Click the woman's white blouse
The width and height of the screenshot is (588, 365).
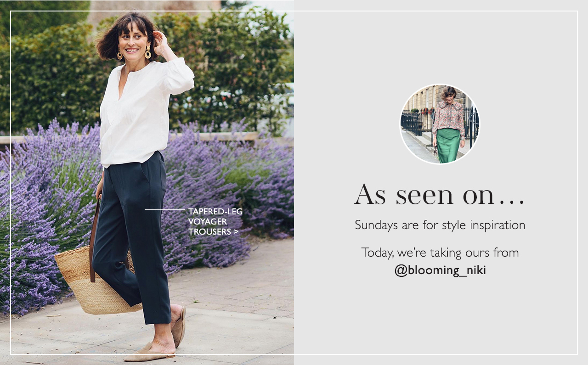click(140, 112)
